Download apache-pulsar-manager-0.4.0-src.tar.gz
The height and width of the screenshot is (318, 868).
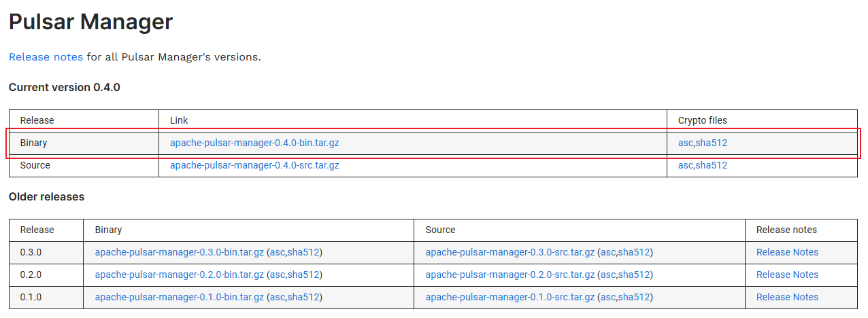click(254, 165)
